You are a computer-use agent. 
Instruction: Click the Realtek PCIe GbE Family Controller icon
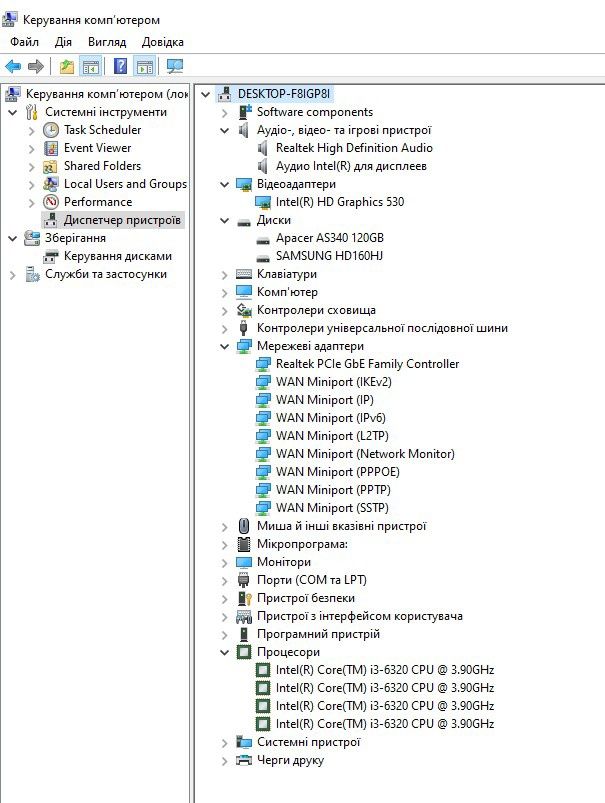pyautogui.click(x=263, y=364)
